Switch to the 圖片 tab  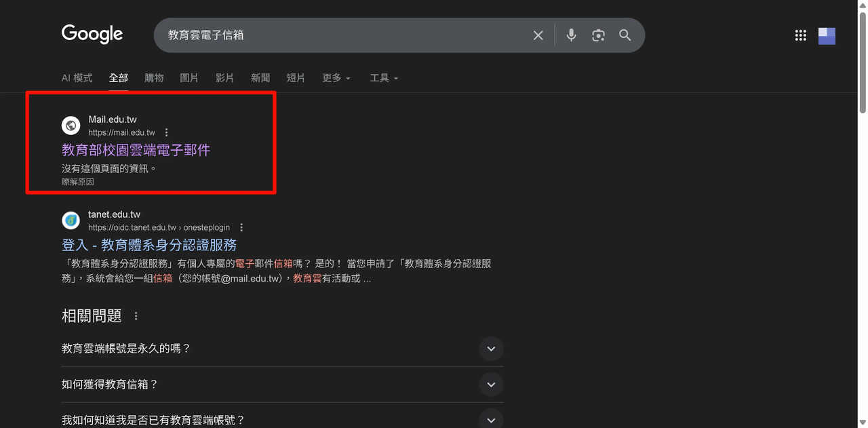189,78
